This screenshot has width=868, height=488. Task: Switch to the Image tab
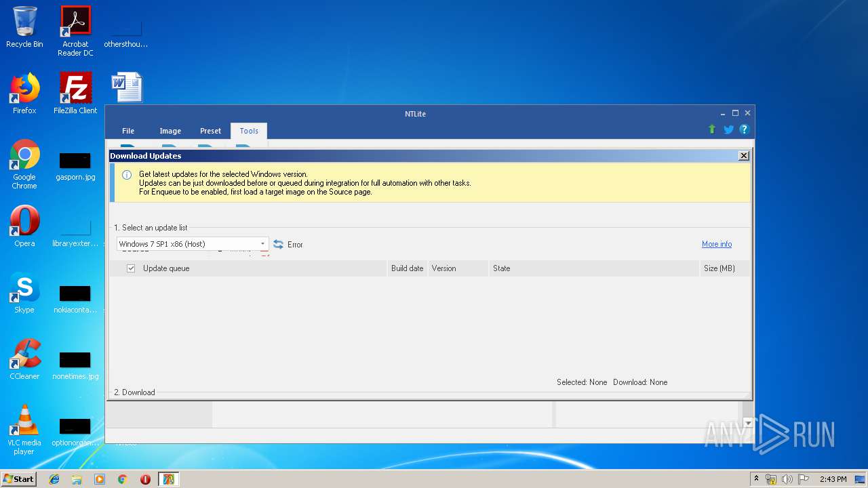click(x=170, y=131)
